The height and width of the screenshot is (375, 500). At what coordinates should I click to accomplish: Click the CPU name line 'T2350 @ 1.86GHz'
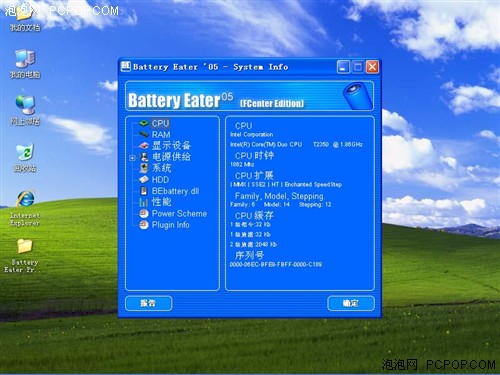[296, 144]
